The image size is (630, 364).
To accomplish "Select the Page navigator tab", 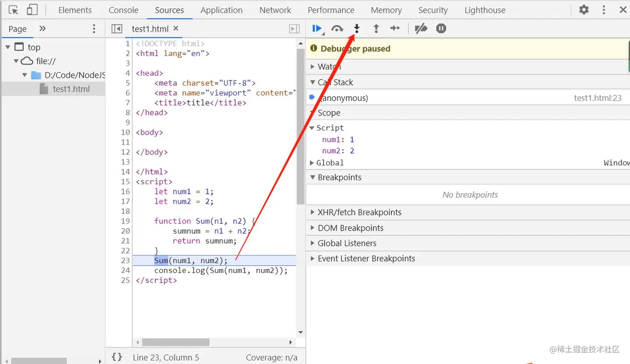I will click(17, 29).
